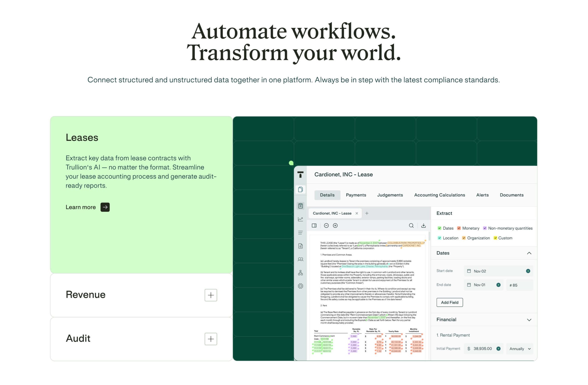588x385 pixels.
Task: Switch to the Details tab
Action: tap(327, 195)
